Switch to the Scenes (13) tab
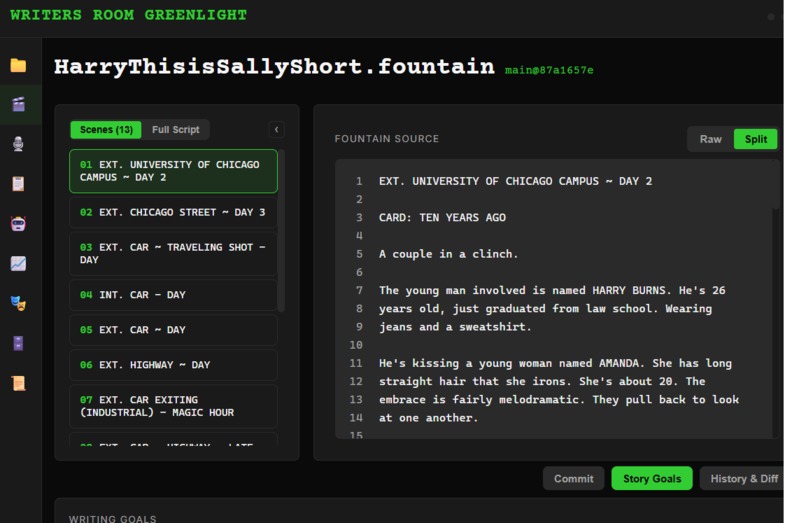The width and height of the screenshot is (806, 523). (x=106, y=130)
